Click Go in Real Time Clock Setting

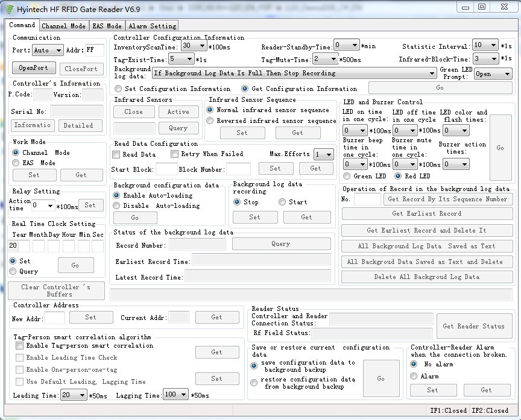[x=76, y=265]
